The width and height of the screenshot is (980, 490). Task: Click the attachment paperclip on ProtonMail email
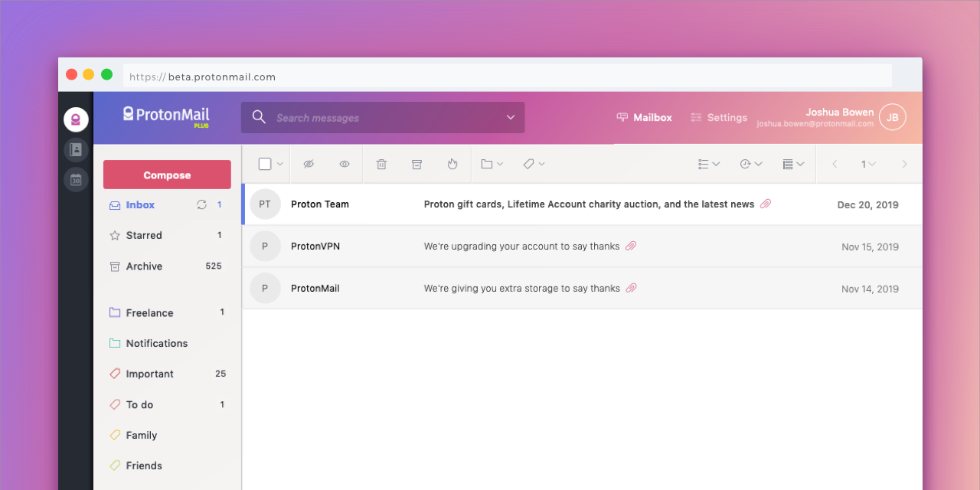click(631, 288)
